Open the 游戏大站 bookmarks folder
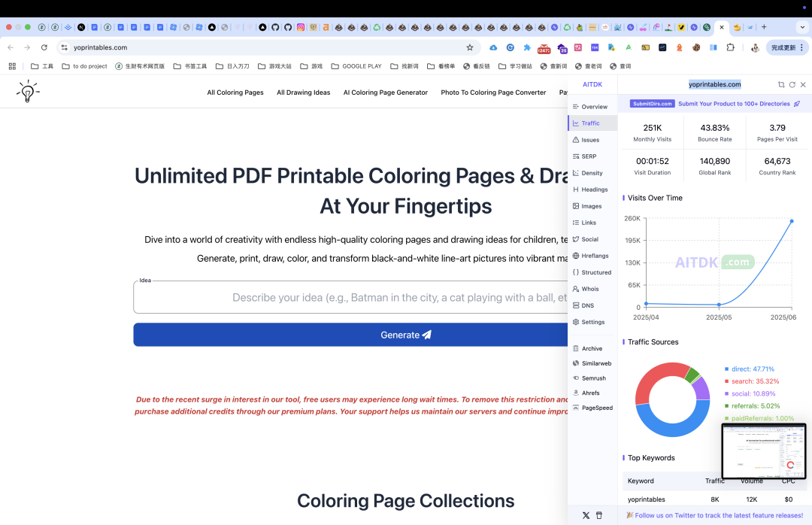The width and height of the screenshot is (812, 525). coord(274,66)
